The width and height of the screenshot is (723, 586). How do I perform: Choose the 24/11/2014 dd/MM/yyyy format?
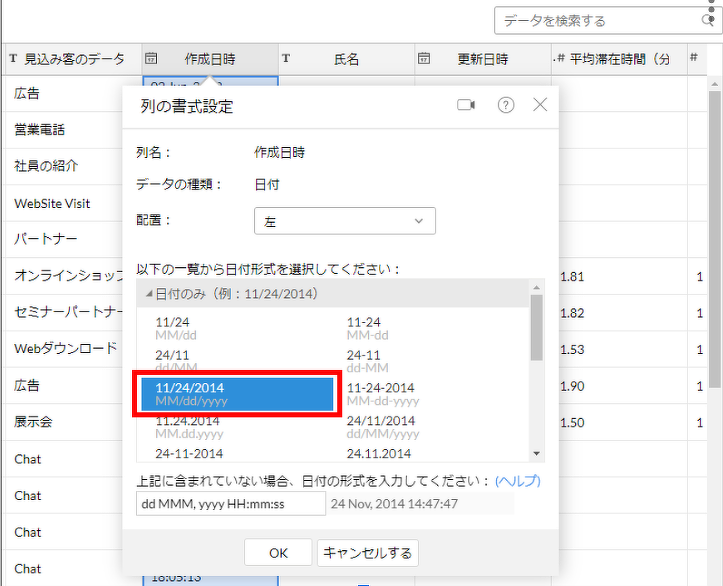pyautogui.click(x=381, y=427)
